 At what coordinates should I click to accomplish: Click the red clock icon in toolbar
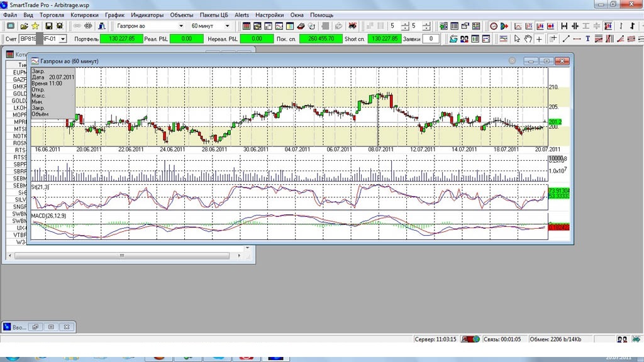[494, 26]
